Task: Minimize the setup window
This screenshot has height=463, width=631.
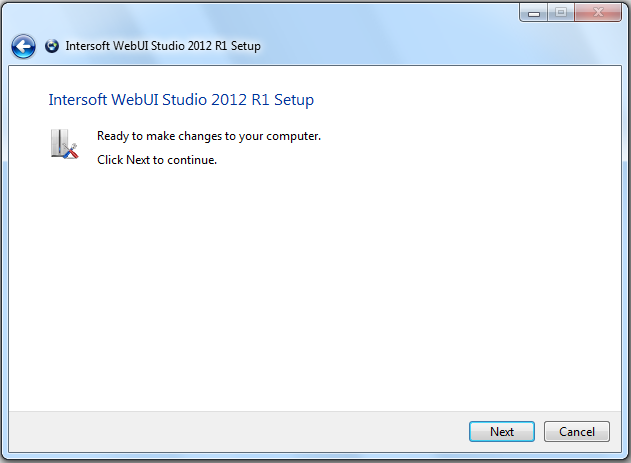Action: [x=533, y=12]
